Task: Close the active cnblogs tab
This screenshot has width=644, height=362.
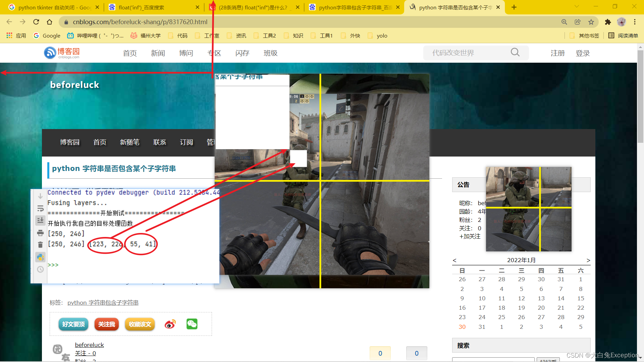Action: click(498, 7)
